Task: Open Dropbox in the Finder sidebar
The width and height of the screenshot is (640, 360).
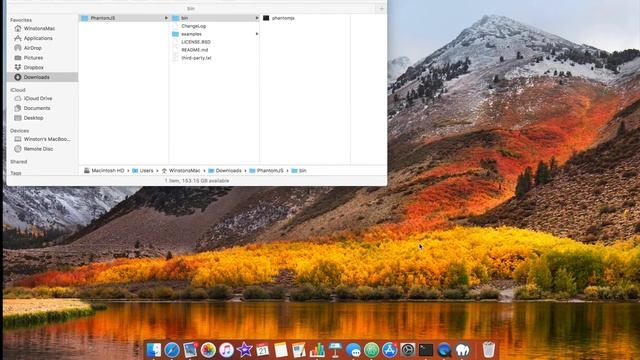Action: tap(33, 67)
